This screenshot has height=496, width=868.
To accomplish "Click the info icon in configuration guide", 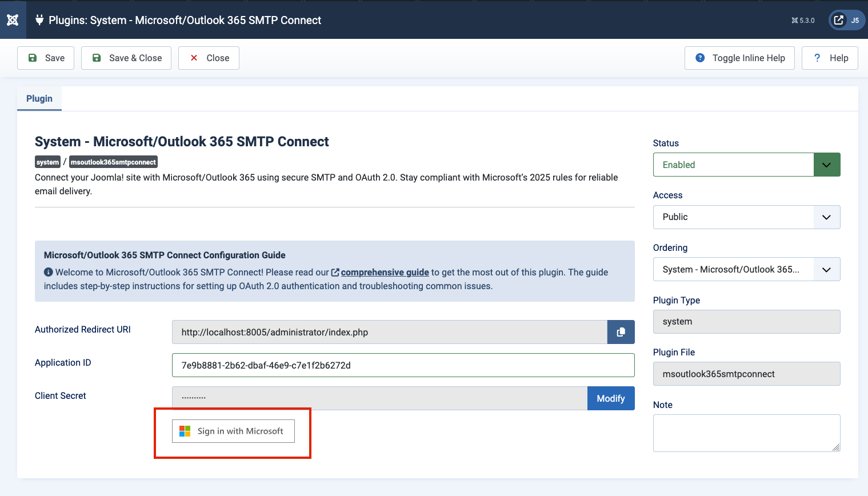I will (x=49, y=272).
